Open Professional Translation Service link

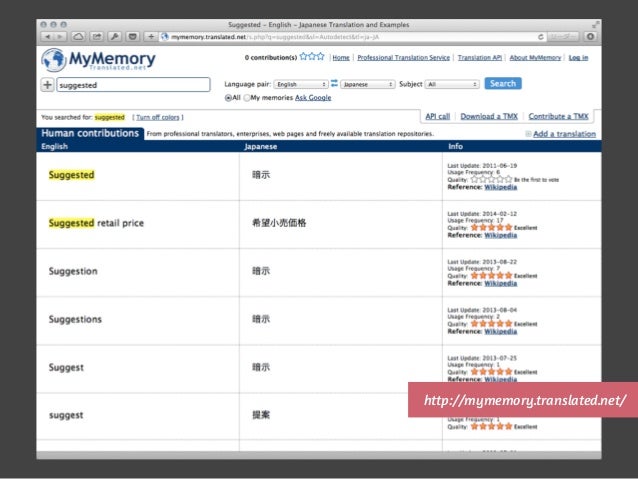(404, 58)
